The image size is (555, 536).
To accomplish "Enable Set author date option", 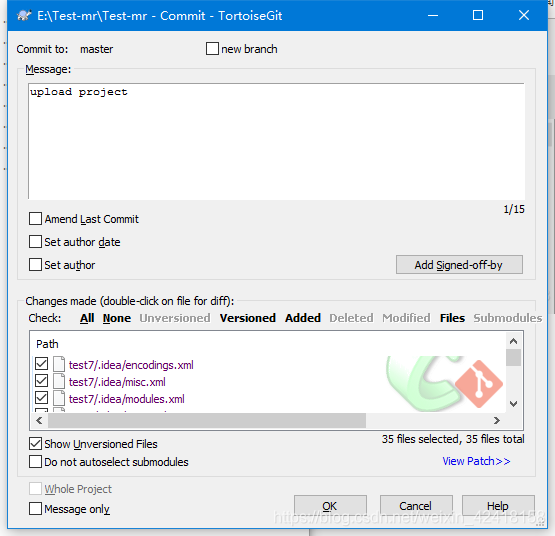I will point(35,242).
